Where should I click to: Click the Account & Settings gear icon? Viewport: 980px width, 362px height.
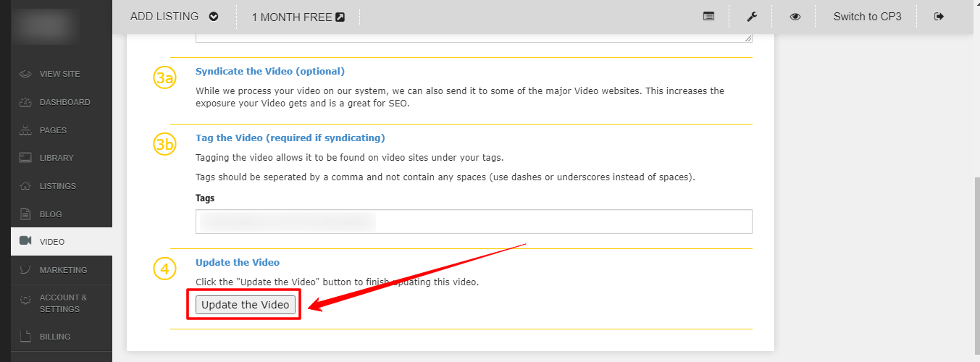pos(25,299)
